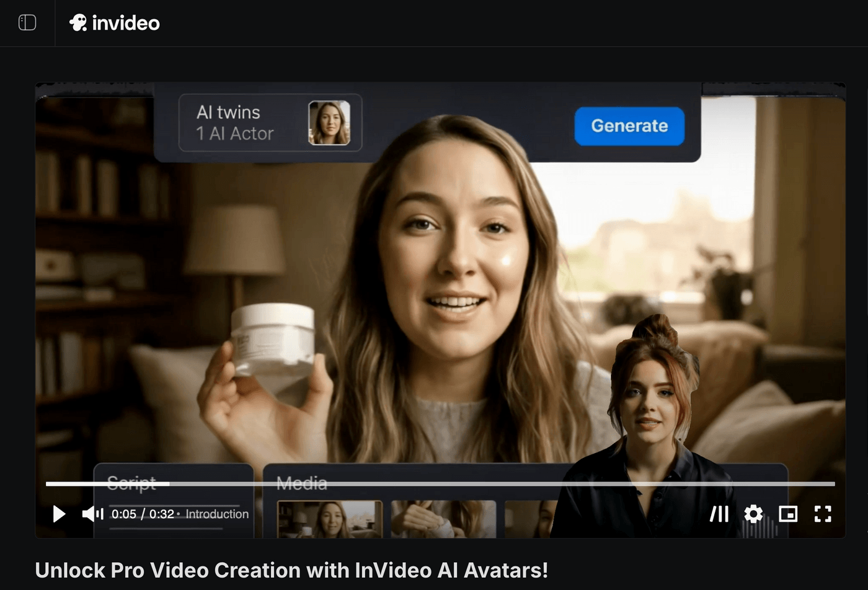Open the video settings gear
This screenshot has width=868, height=590.
coord(753,514)
